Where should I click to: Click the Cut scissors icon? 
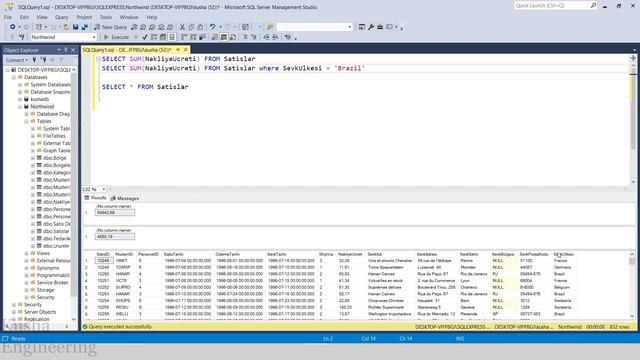[182, 27]
